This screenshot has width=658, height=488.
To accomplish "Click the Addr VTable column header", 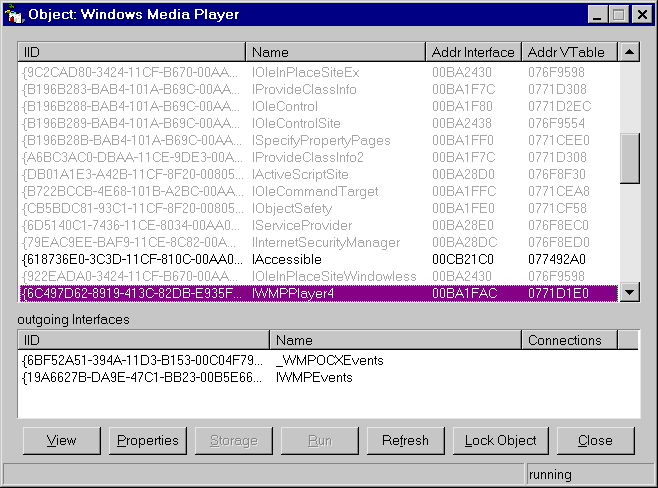I will (x=570, y=52).
